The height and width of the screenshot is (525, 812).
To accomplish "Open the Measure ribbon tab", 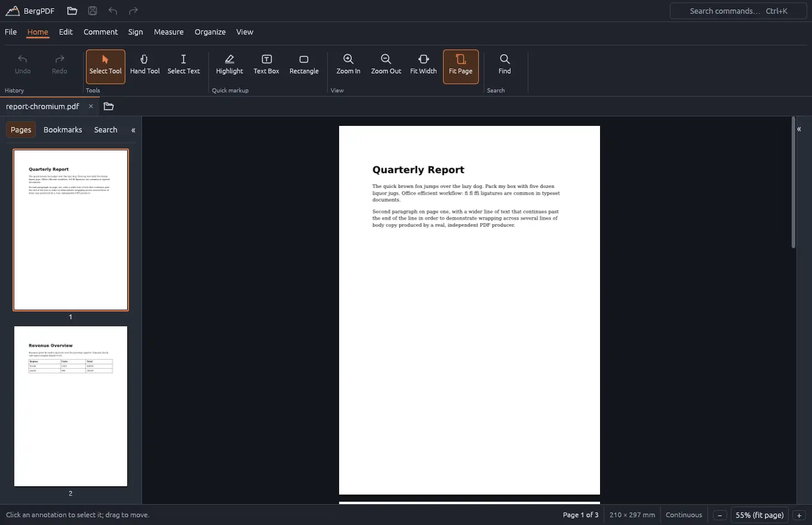I will point(169,32).
